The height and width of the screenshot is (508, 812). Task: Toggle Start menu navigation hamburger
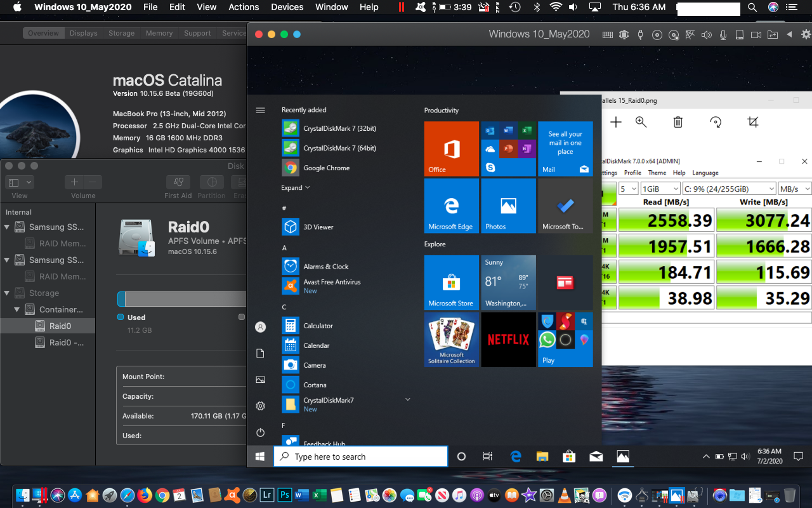coord(260,110)
